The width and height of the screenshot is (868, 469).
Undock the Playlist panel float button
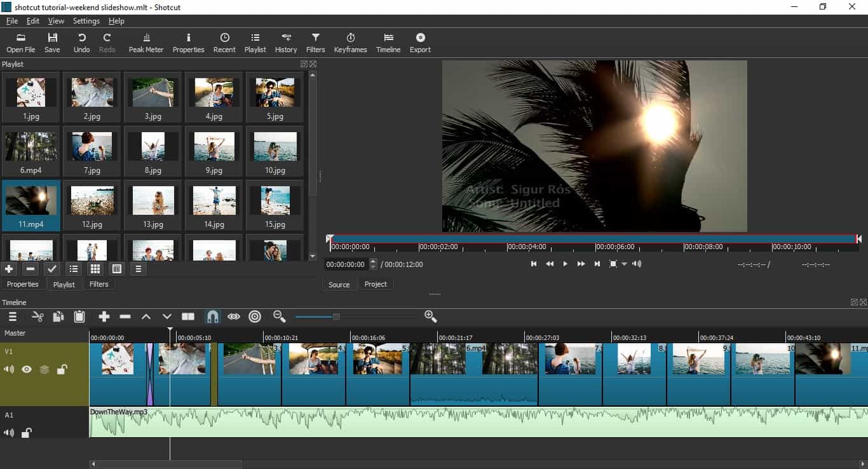pyautogui.click(x=304, y=64)
